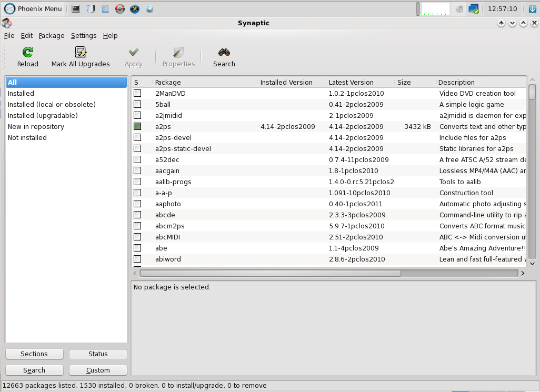Image resolution: width=540 pixels, height=392 pixels.
Task: Click the Apply checkmark icon
Action: point(134,52)
